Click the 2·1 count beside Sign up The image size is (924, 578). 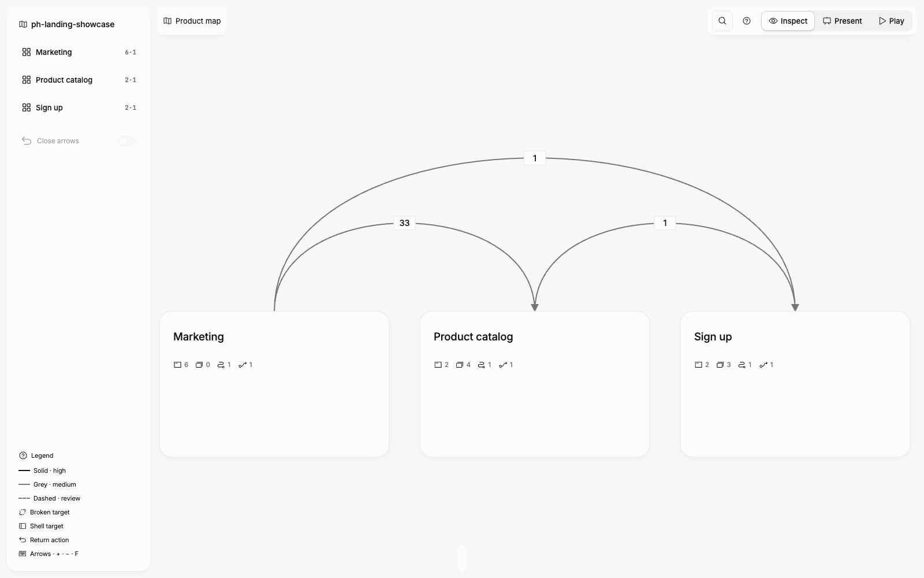click(131, 108)
